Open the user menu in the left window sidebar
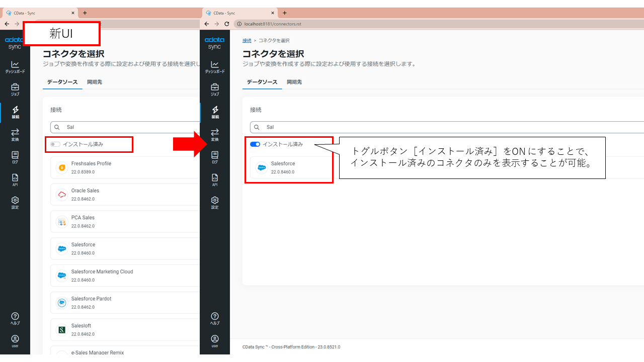Image resolution: width=644 pixels, height=362 pixels. point(15,341)
